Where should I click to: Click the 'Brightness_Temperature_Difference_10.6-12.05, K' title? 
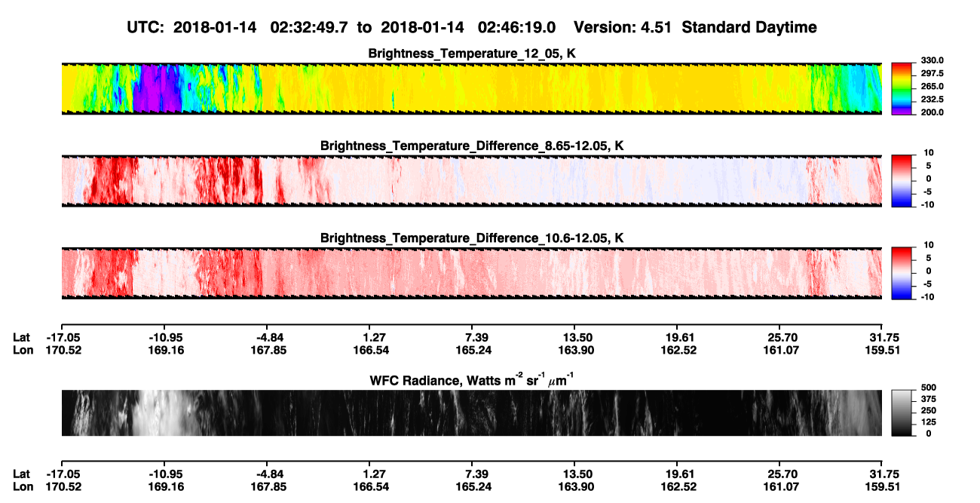pyautogui.click(x=472, y=238)
